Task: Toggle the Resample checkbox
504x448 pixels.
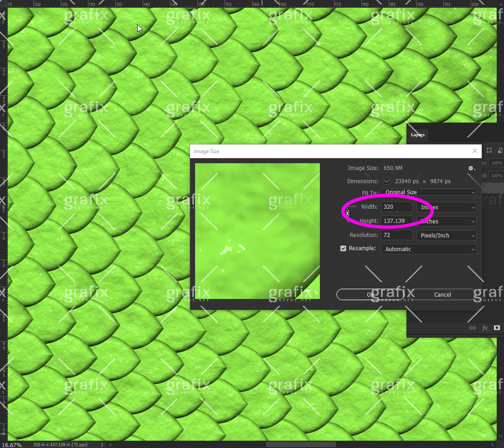Action: point(344,249)
